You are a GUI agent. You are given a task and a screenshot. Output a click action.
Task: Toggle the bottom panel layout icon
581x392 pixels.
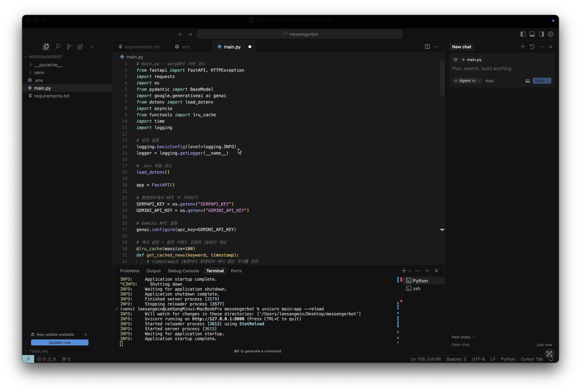(x=532, y=34)
